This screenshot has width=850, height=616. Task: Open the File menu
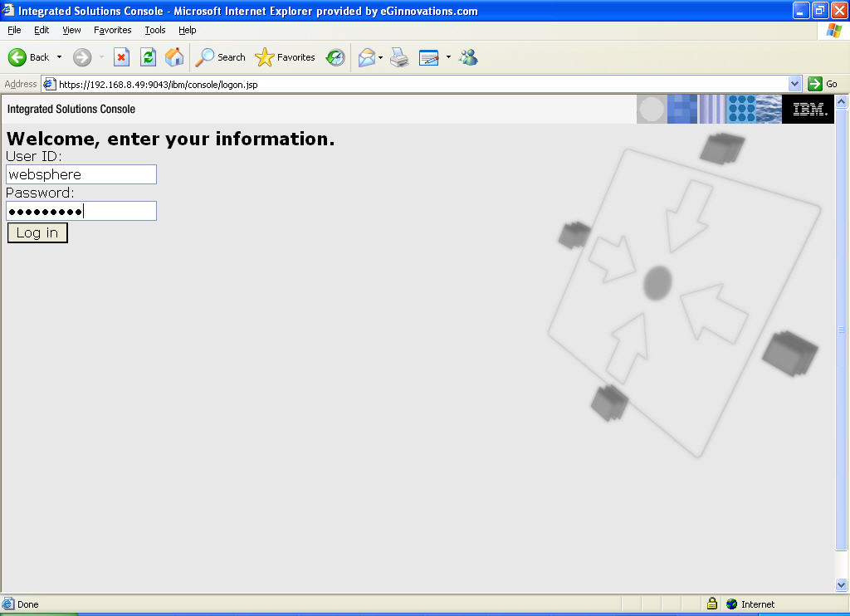14,31
